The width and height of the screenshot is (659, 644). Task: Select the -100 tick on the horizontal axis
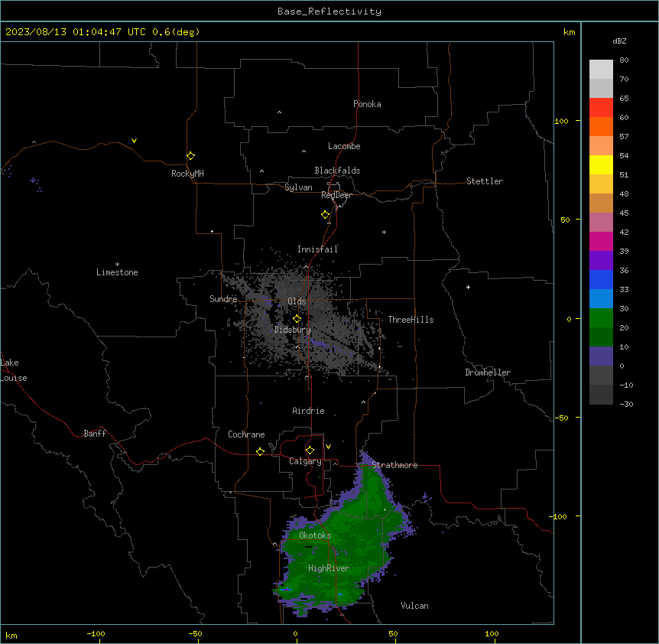click(96, 633)
